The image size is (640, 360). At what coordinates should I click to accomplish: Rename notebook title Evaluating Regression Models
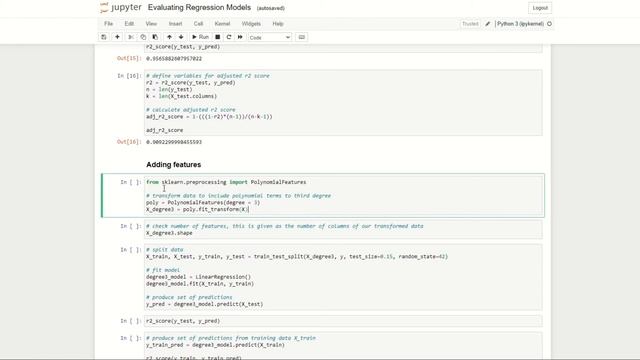click(x=199, y=7)
